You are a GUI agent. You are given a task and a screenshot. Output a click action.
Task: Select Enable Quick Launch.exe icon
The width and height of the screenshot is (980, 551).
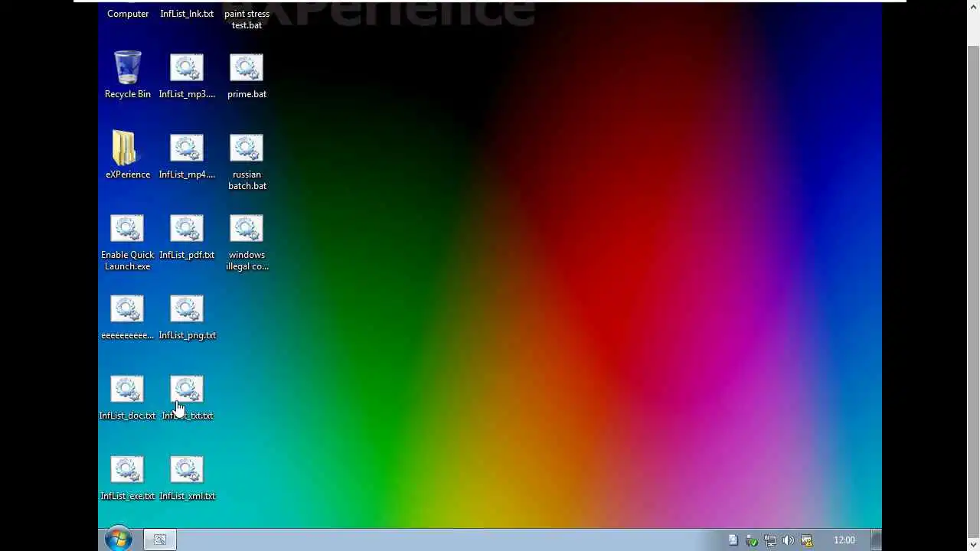tap(128, 243)
